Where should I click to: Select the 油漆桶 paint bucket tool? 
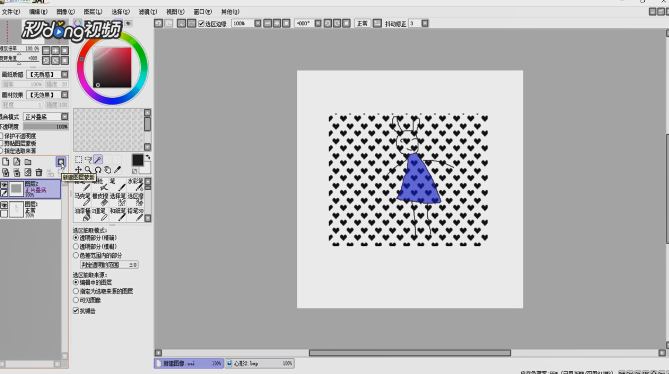tap(83, 215)
